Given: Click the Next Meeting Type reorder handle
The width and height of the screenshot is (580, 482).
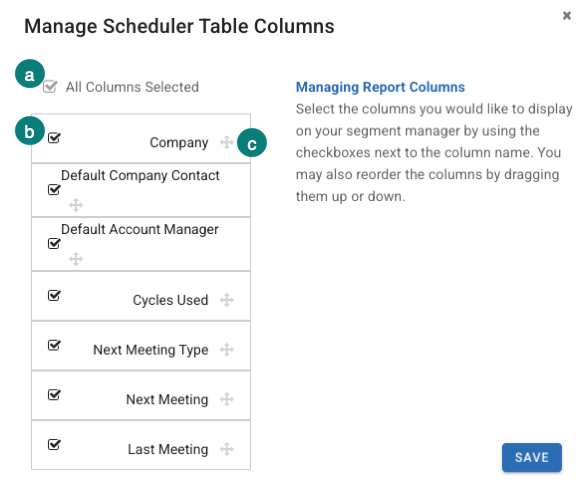Looking at the screenshot, I should [x=226, y=350].
